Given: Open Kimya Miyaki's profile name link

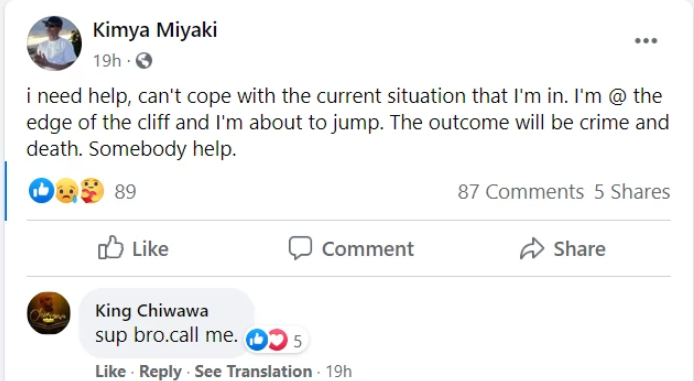Looking at the screenshot, I should 155,31.
